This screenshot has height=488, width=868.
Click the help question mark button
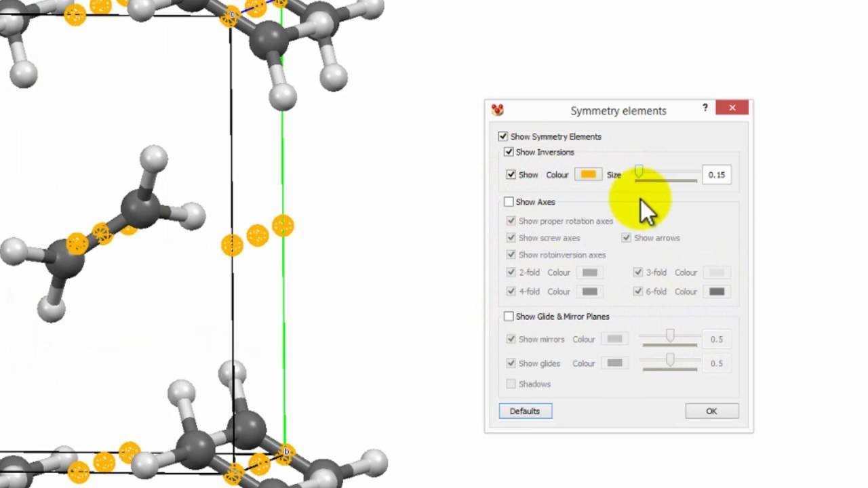705,108
